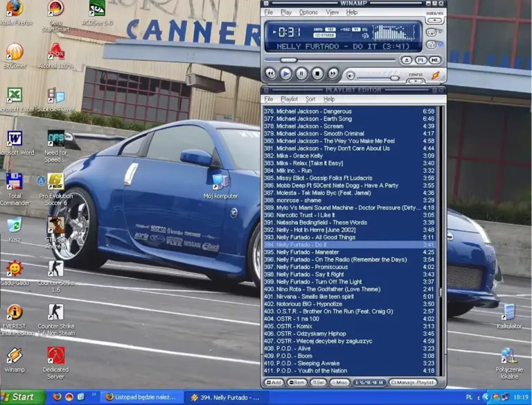Open Playlist Editor's File menu
532x405 pixels.
(x=268, y=99)
